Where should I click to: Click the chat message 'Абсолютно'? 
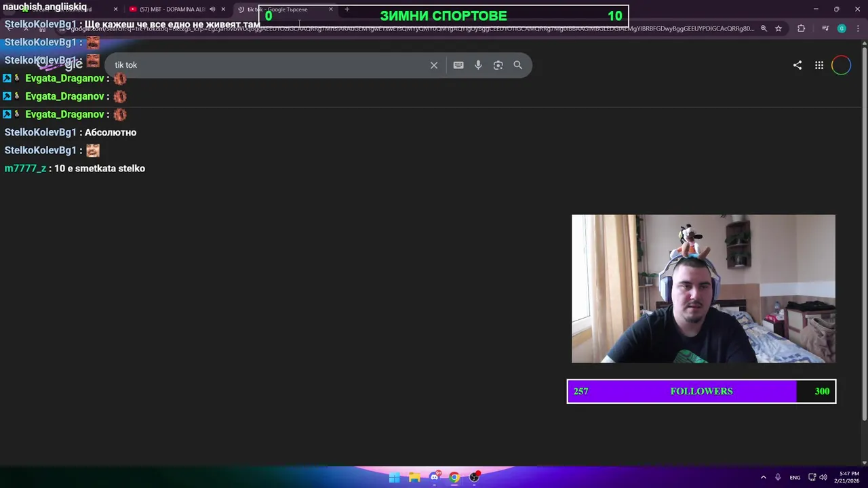pyautogui.click(x=111, y=132)
